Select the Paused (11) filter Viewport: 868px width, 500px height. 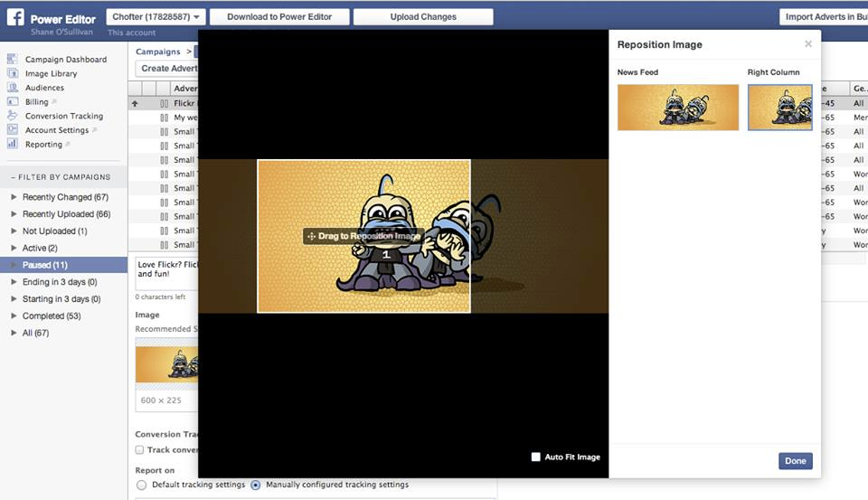(63, 265)
